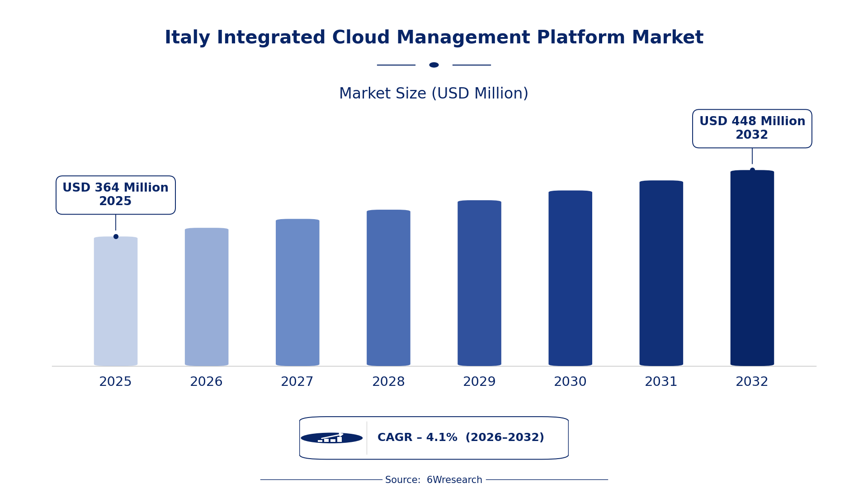Click the 2028 axis label
The width and height of the screenshot is (868, 488).
click(388, 382)
